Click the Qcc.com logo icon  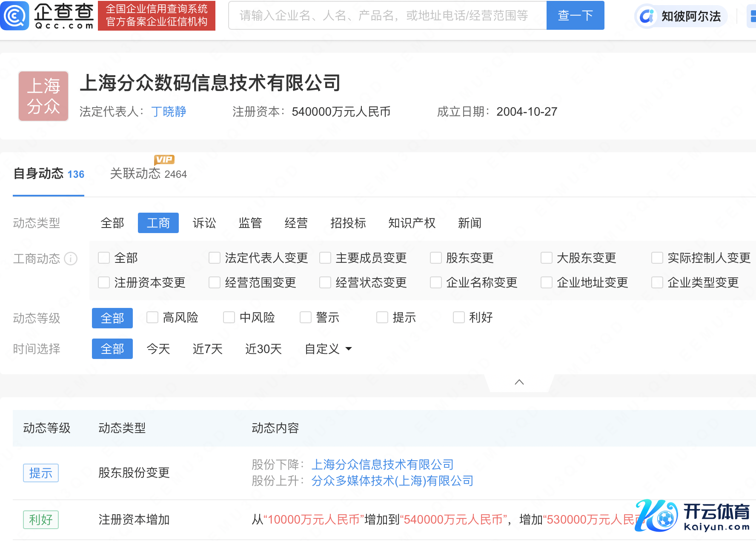15,16
